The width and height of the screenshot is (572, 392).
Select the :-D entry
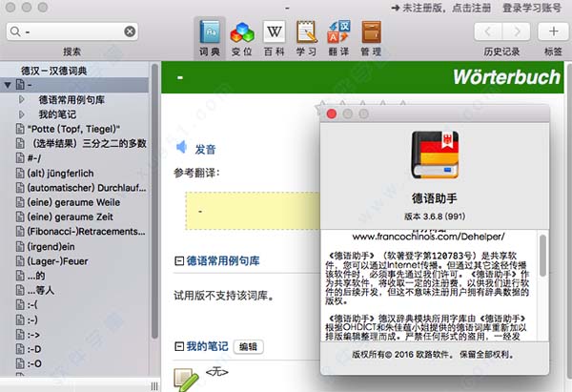(x=34, y=349)
